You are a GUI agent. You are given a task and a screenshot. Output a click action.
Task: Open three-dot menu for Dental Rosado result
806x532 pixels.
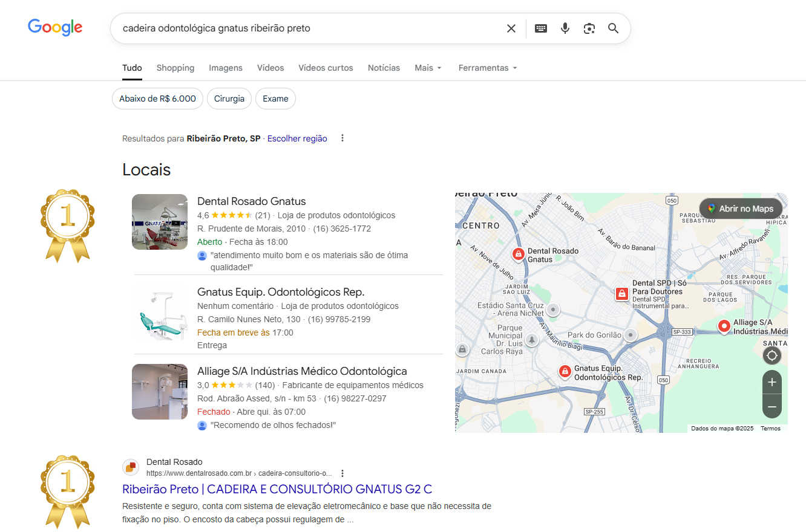[x=342, y=473]
